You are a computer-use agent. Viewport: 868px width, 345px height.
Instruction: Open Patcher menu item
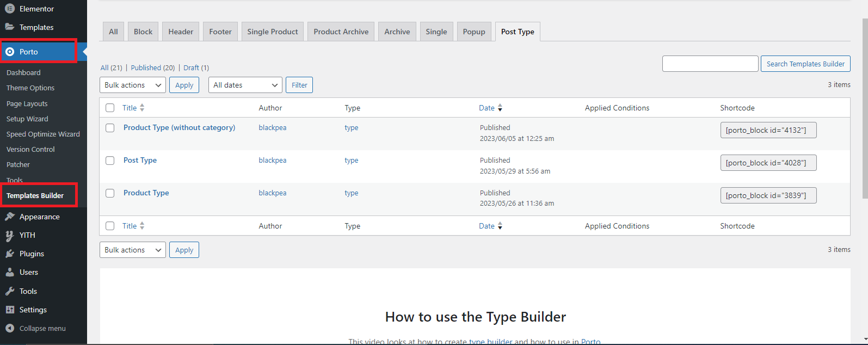point(18,164)
